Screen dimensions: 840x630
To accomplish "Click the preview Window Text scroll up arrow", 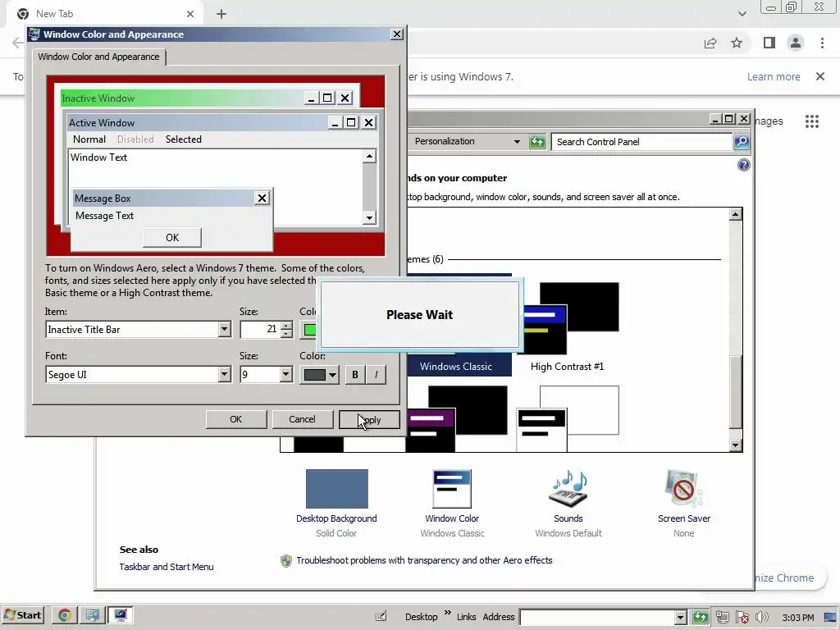I will (x=369, y=156).
